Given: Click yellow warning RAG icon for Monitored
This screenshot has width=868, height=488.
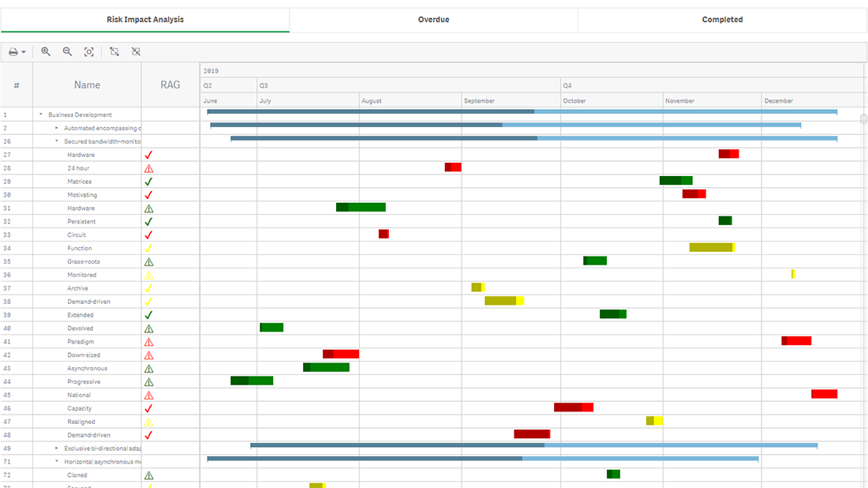Looking at the screenshot, I should tap(148, 276).
